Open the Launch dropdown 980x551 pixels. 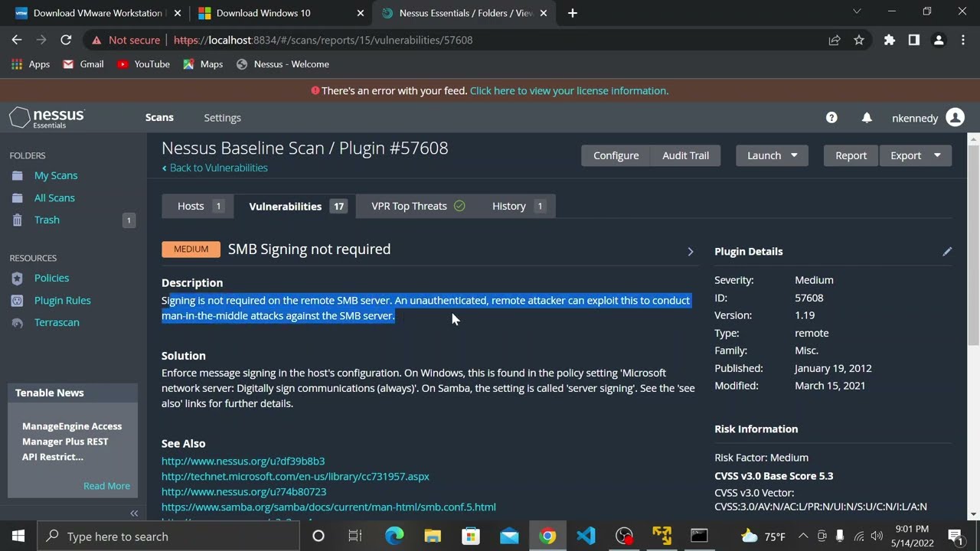click(772, 155)
